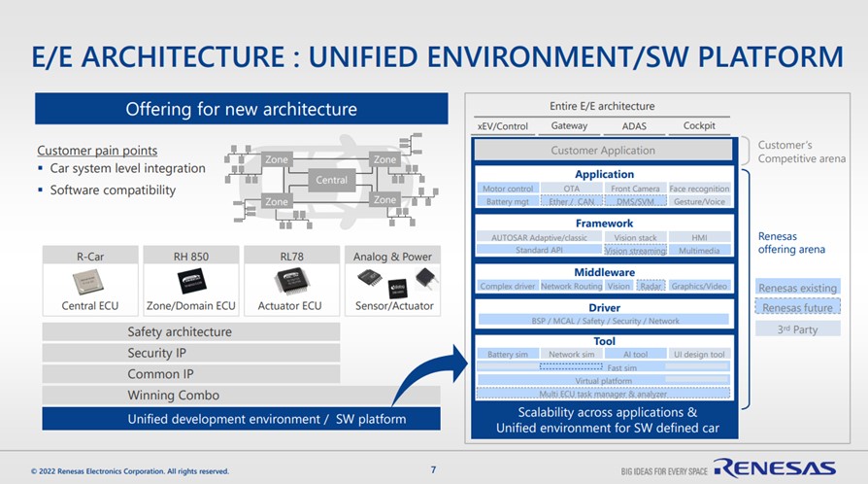Select the Central box in the car diagram
This screenshot has height=484, width=868.
point(332,180)
